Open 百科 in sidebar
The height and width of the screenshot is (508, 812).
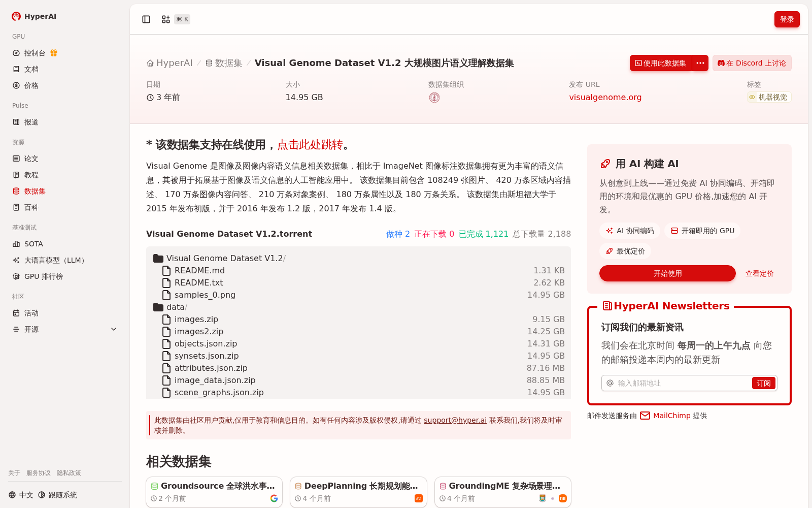[25, 207]
